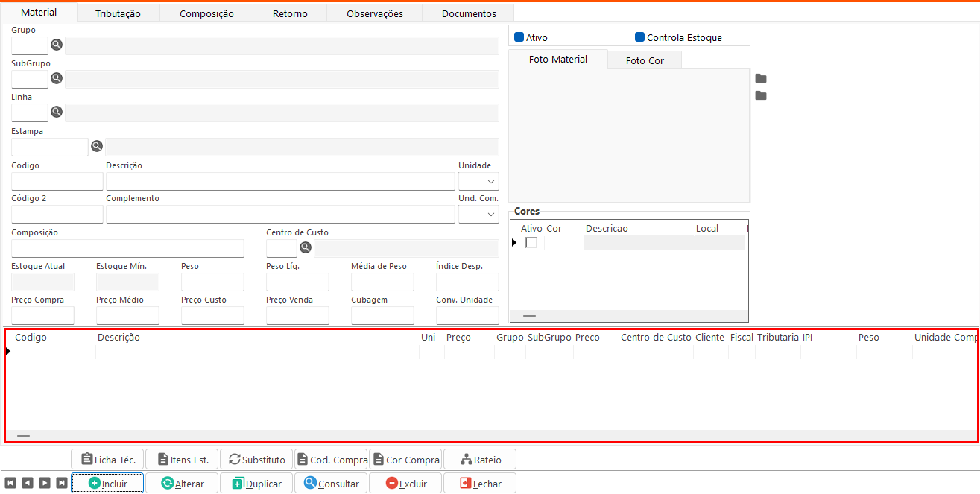Image resolution: width=980 pixels, height=494 pixels.
Task: Check the Ativo box in Cores grid
Action: click(x=531, y=243)
